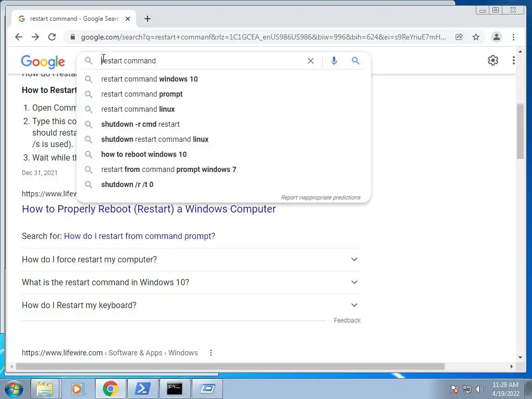The image size is (532, 399).
Task: Open Action Center flag in system tray
Action: (455, 389)
